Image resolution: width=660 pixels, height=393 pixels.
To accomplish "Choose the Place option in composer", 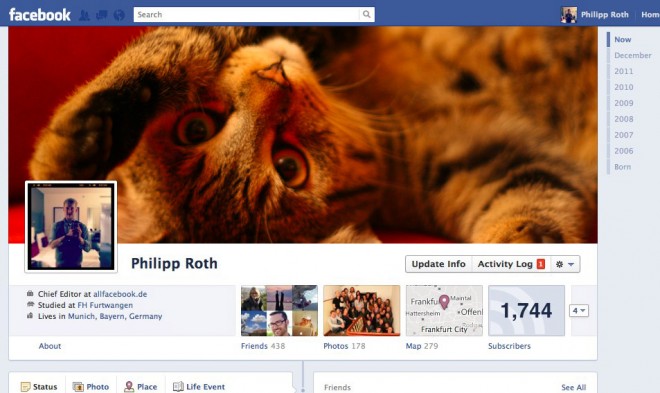I will tap(141, 387).
